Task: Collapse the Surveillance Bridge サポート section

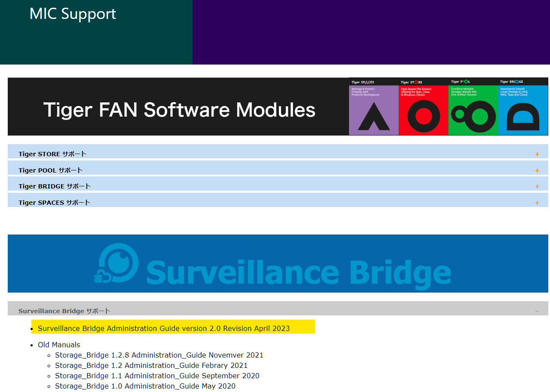Action: tap(278, 309)
